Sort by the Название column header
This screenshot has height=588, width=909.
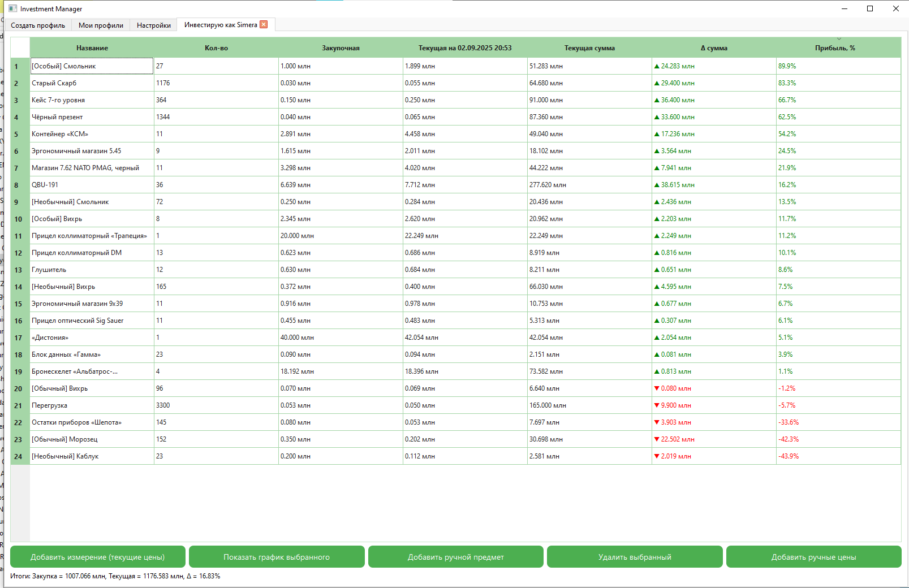[x=92, y=48]
